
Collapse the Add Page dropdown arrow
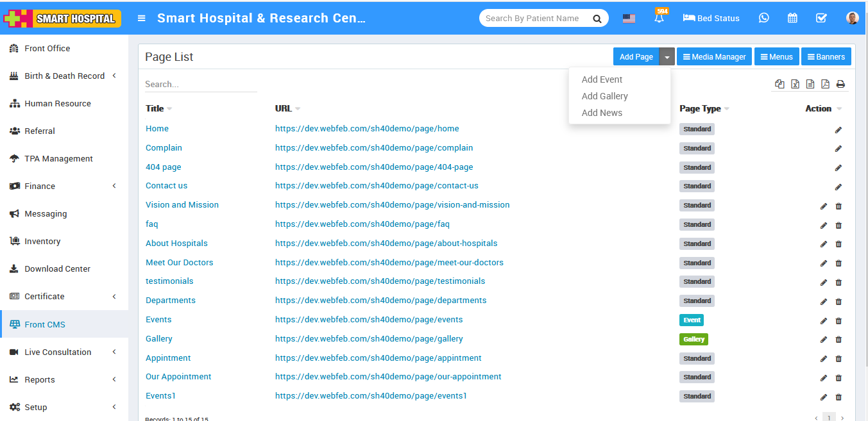click(667, 57)
